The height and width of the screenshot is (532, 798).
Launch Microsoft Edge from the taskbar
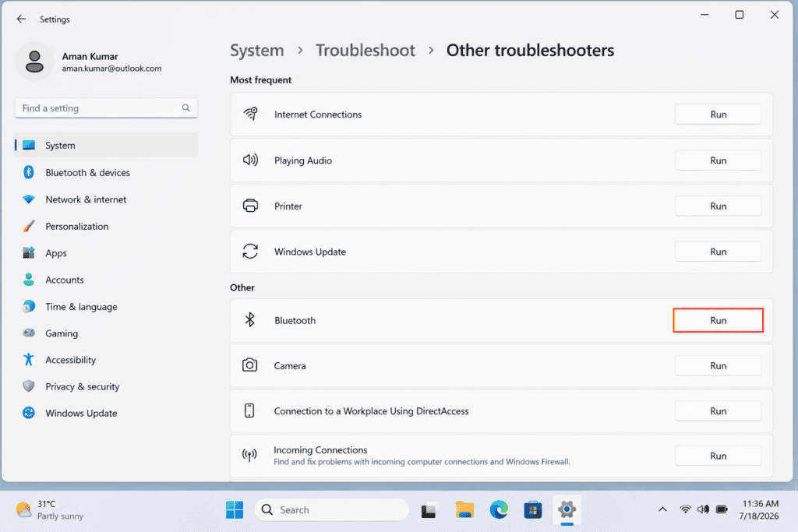click(499, 509)
